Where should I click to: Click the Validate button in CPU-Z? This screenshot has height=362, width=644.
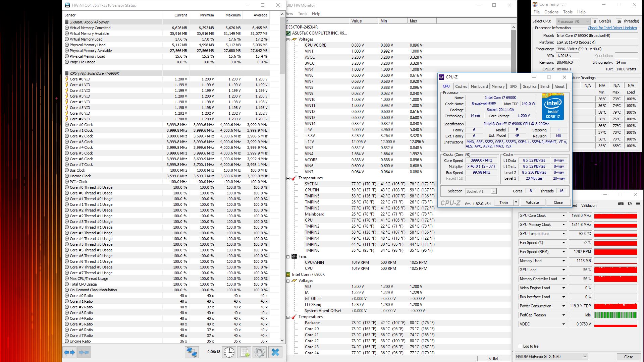click(x=532, y=202)
